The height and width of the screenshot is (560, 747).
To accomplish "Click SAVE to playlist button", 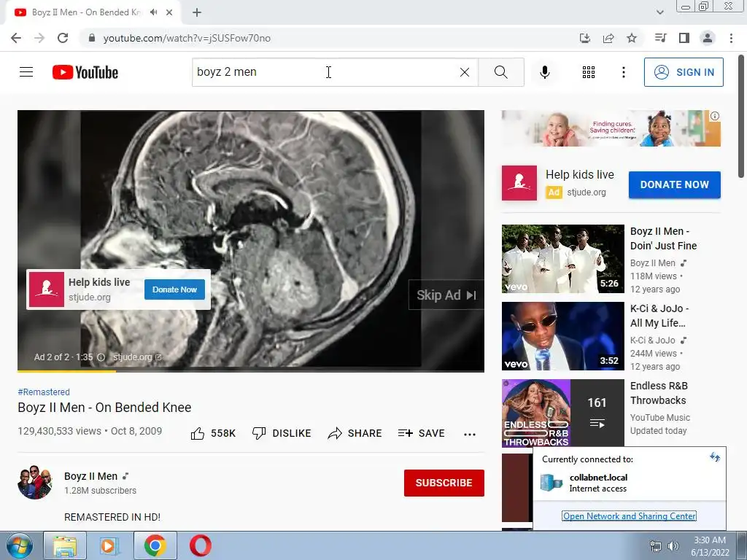I will pos(421,433).
